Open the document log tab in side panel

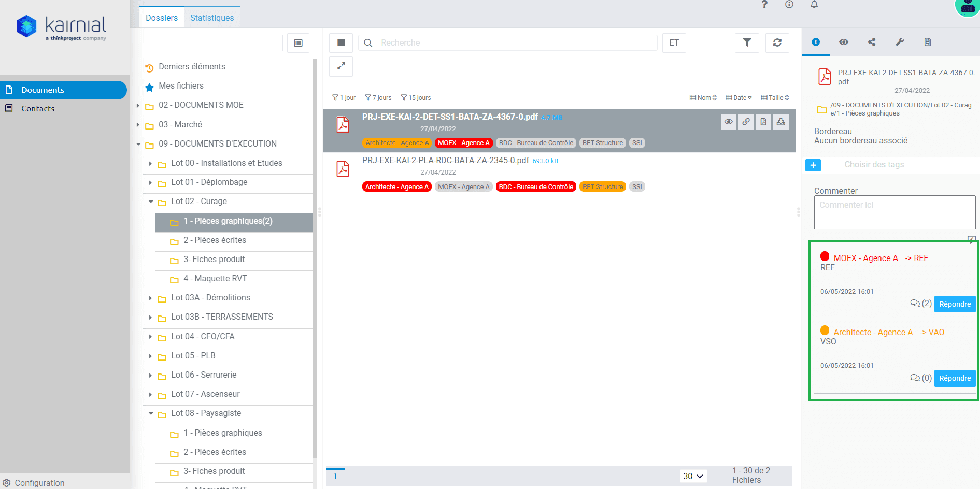928,42
